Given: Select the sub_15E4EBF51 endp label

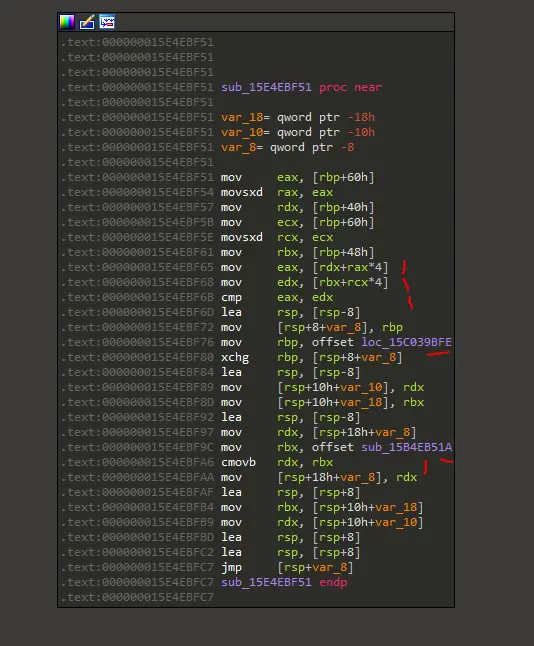Looking at the screenshot, I should (284, 583).
